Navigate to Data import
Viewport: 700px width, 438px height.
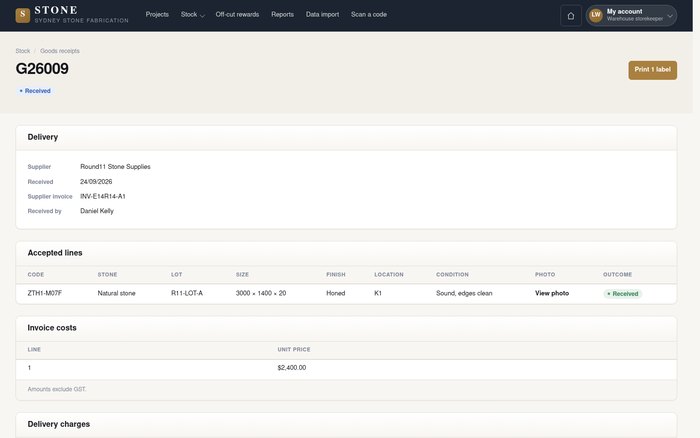[322, 15]
